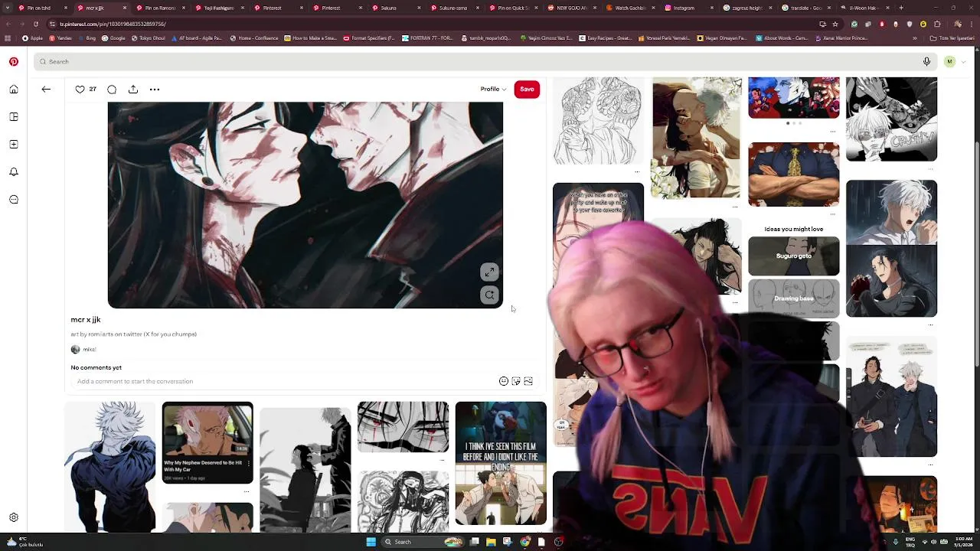Open a new browser tab

[901, 8]
